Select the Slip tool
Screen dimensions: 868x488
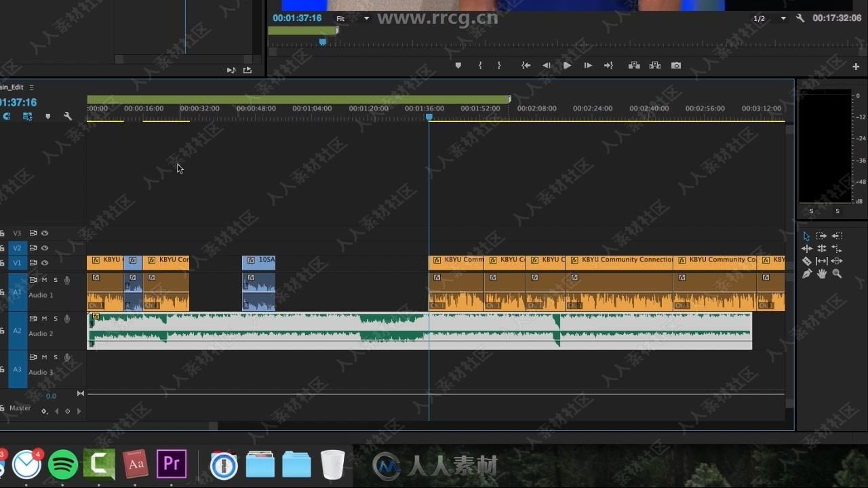coord(821,261)
